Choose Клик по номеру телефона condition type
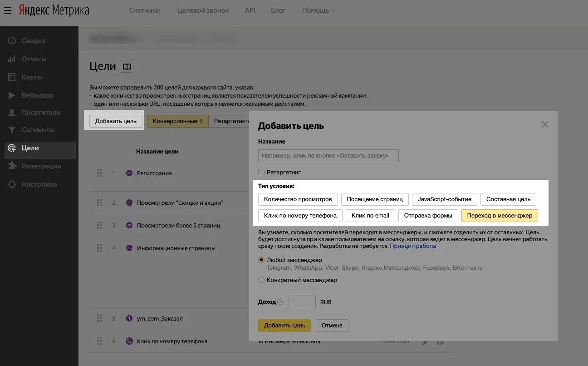588x366 pixels. click(x=300, y=216)
